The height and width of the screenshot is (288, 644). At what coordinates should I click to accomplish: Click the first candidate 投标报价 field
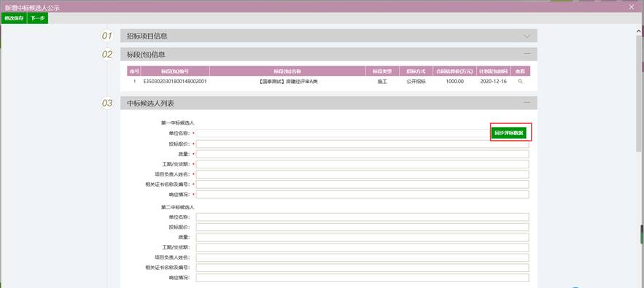(x=362, y=144)
